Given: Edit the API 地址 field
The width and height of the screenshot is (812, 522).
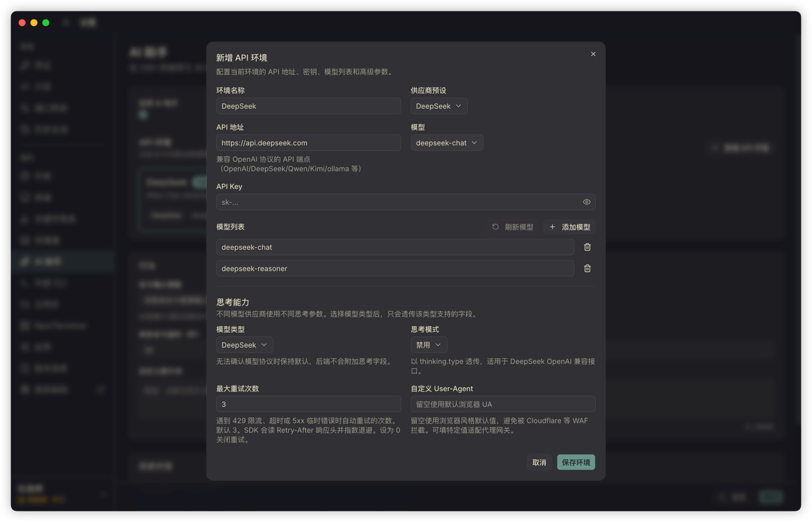Looking at the screenshot, I should click(308, 143).
